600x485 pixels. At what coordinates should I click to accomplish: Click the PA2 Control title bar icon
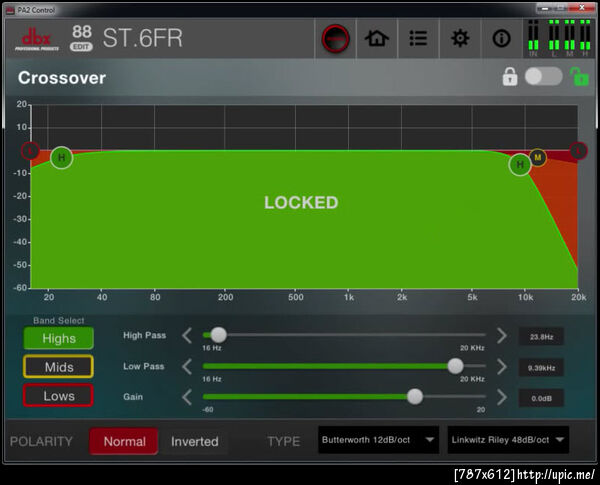click(x=10, y=10)
